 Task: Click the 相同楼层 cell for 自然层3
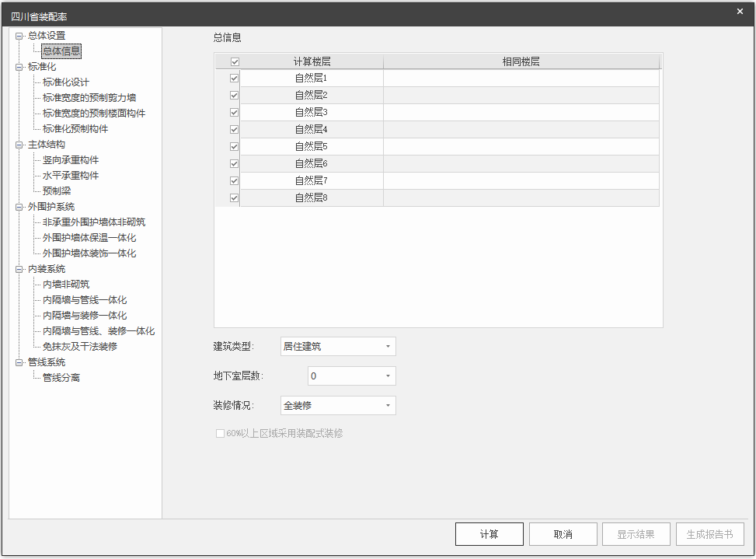tap(521, 113)
